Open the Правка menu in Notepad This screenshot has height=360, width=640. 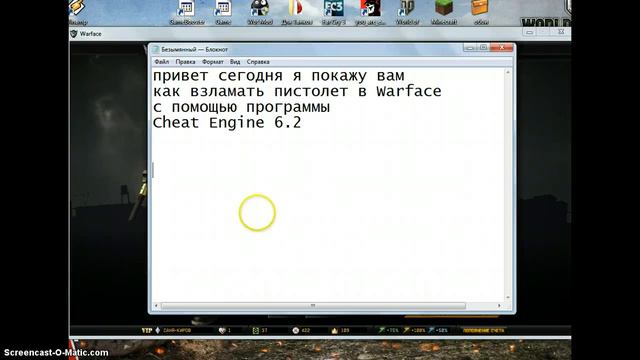click(185, 62)
